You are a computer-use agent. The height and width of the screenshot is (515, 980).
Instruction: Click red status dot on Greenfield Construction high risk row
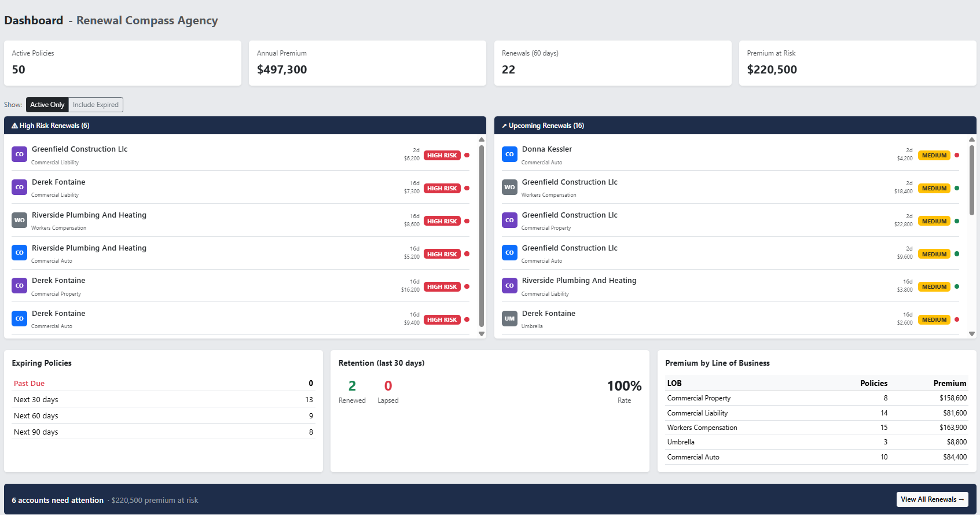click(x=467, y=155)
